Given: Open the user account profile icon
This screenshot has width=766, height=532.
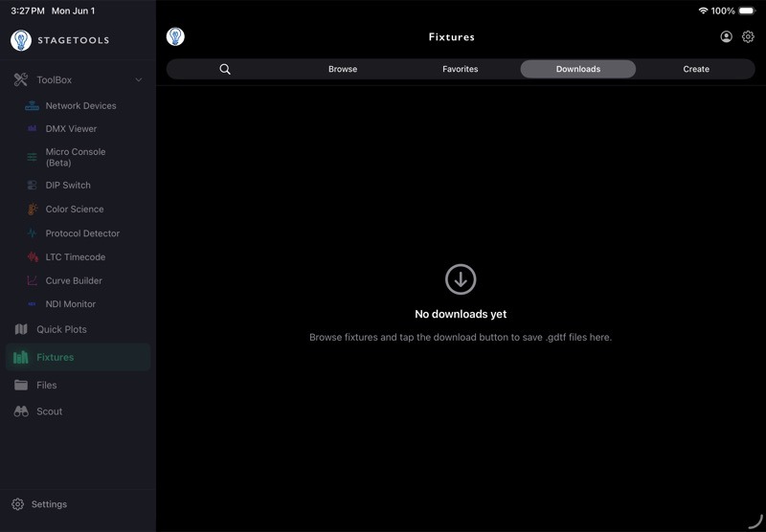Looking at the screenshot, I should pos(727,36).
